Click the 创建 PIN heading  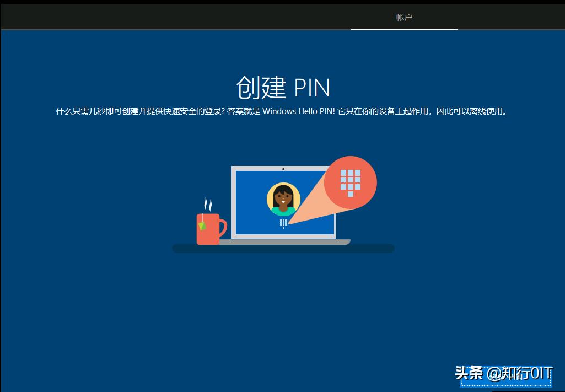pos(282,87)
